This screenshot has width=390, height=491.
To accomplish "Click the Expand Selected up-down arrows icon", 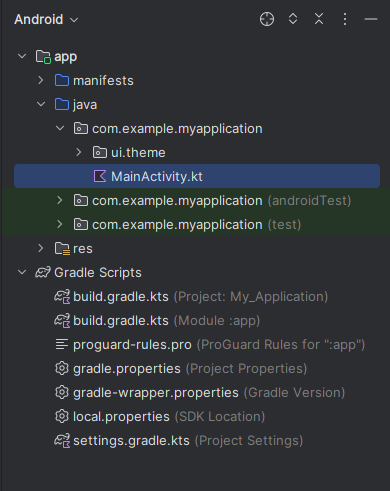I will point(293,19).
